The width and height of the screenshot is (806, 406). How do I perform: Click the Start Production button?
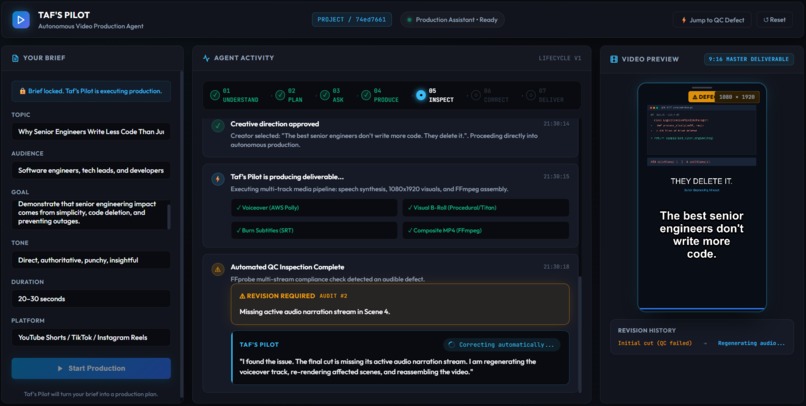click(91, 368)
